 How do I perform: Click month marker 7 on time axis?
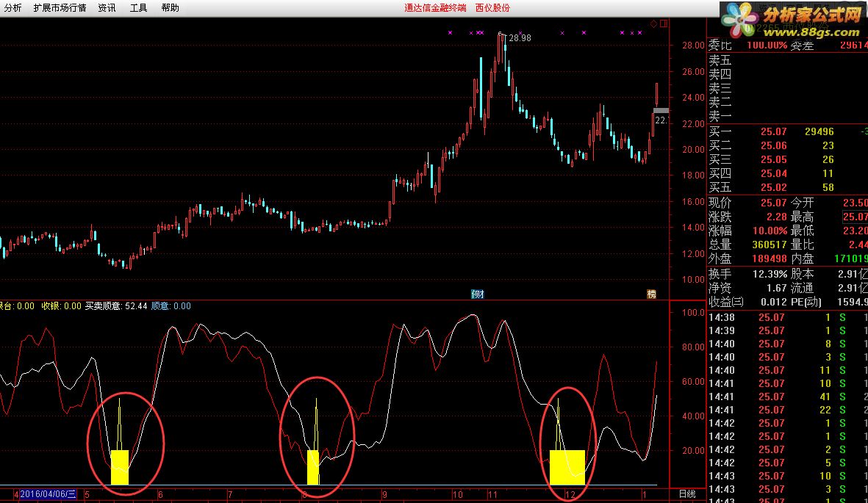click(230, 494)
